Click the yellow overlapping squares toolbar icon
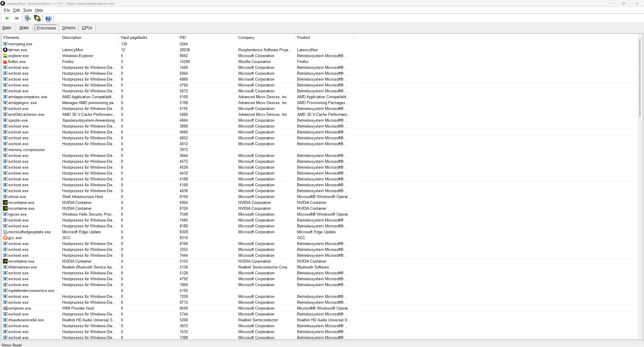 [x=37, y=18]
